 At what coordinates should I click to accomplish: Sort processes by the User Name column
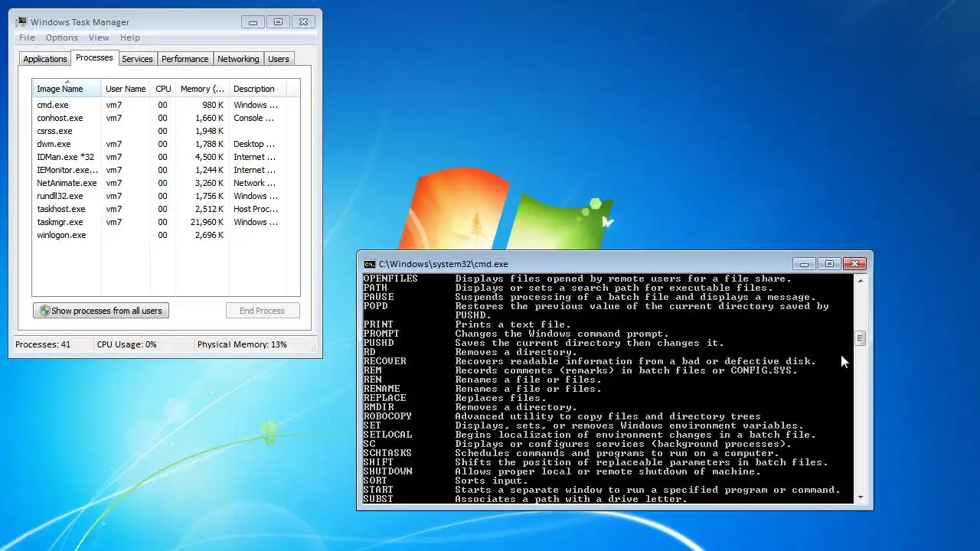(x=126, y=89)
